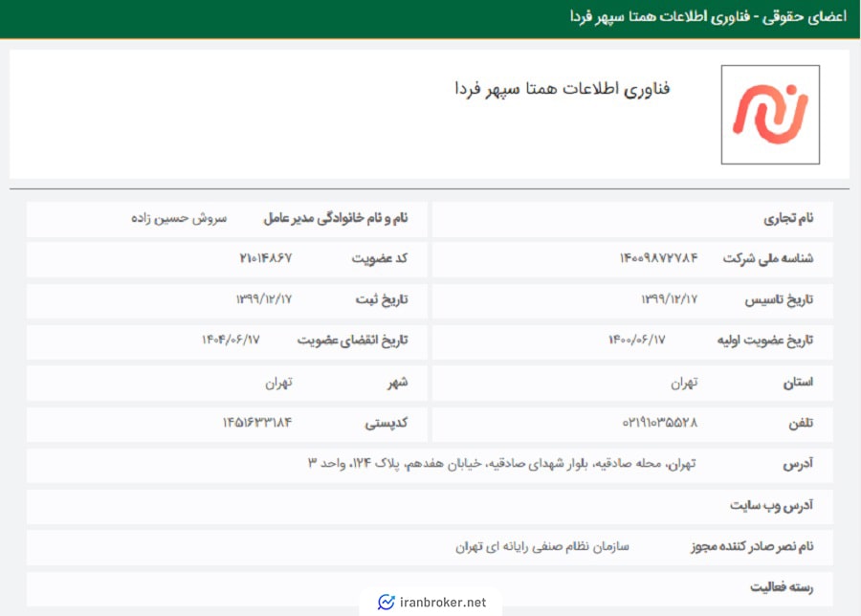The height and width of the screenshot is (616, 861).
Task: Click the استان label
Action: (799, 382)
